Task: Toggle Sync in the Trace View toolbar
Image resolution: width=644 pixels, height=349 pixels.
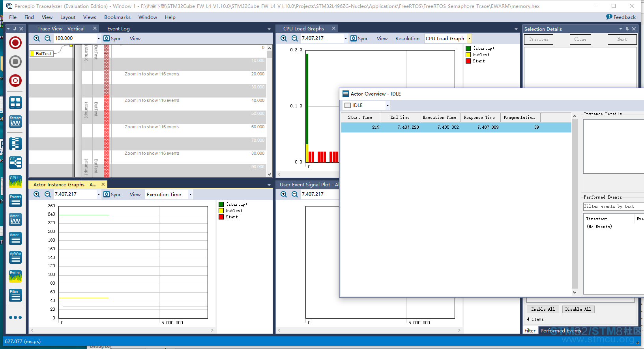Action: tap(112, 38)
